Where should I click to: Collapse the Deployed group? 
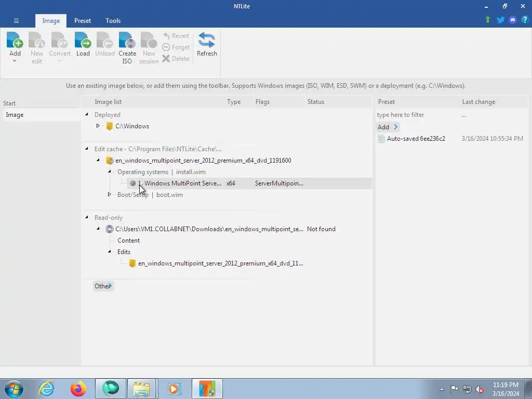click(x=87, y=114)
